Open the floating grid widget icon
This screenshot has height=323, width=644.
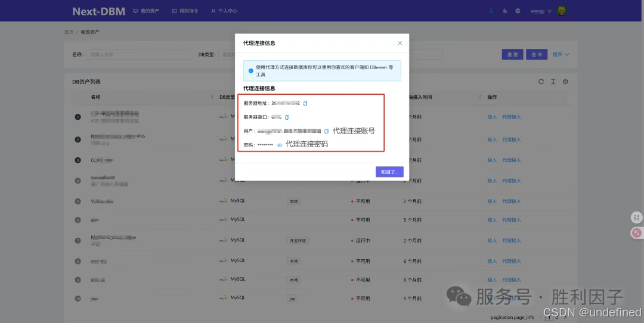coord(637,218)
